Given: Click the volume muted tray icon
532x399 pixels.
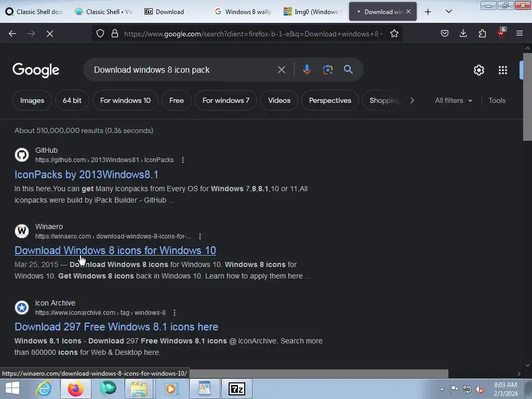Looking at the screenshot, I should point(480,389).
